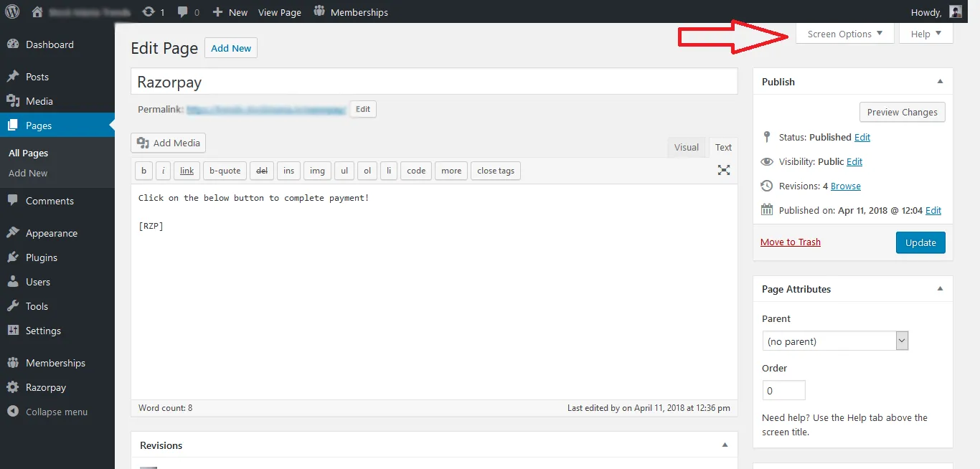Click inside the page content text area
The image size is (980, 469).
(x=434, y=291)
